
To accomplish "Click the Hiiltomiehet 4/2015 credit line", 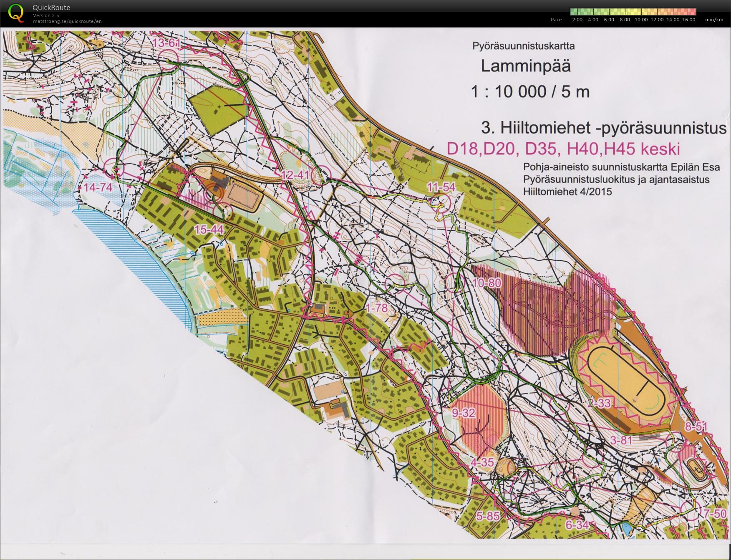I will (567, 192).
